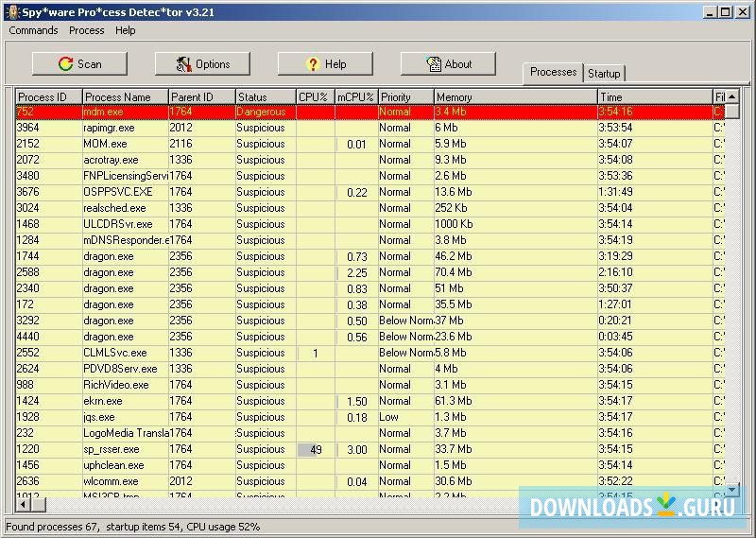Click the vertical scrollbar thumb

pos(731,112)
